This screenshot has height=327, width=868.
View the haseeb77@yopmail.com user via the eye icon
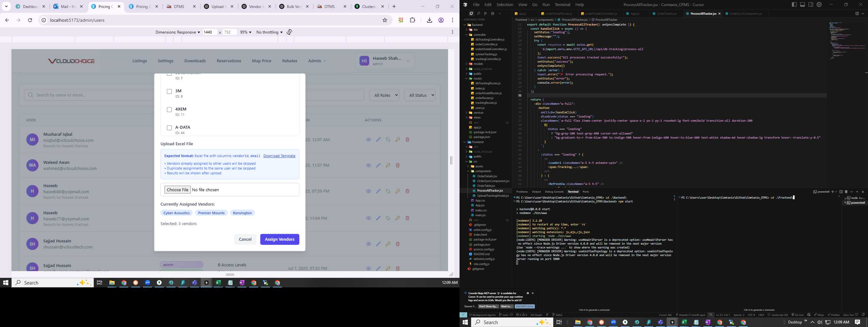(x=369, y=218)
